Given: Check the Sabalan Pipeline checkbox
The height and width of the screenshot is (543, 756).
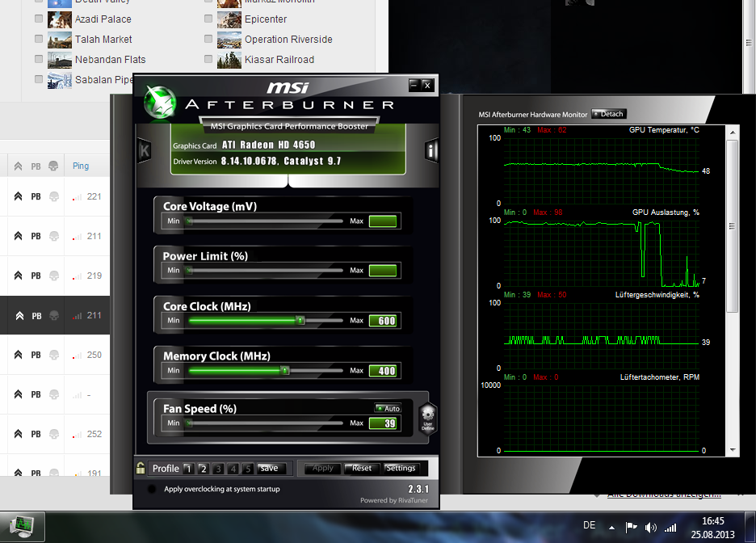Looking at the screenshot, I should pos(39,79).
